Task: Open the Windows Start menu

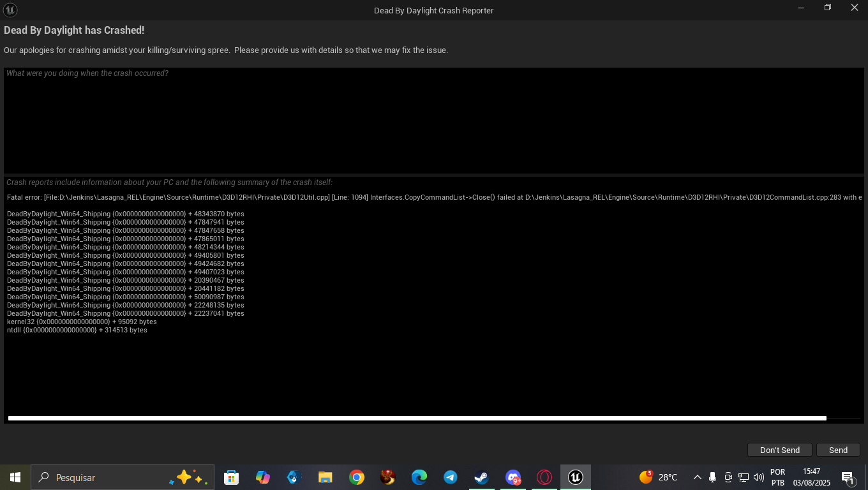Action: pos(15,477)
